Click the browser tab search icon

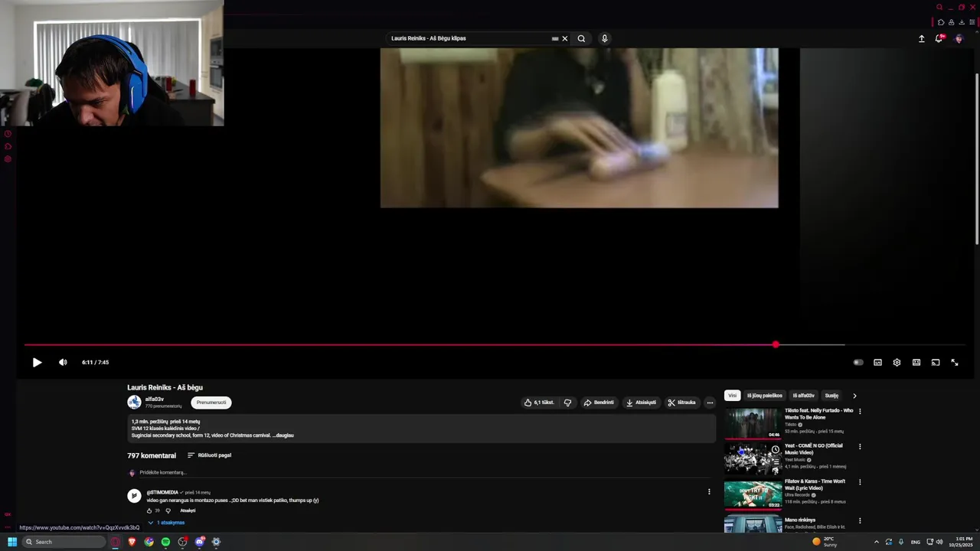(x=939, y=8)
